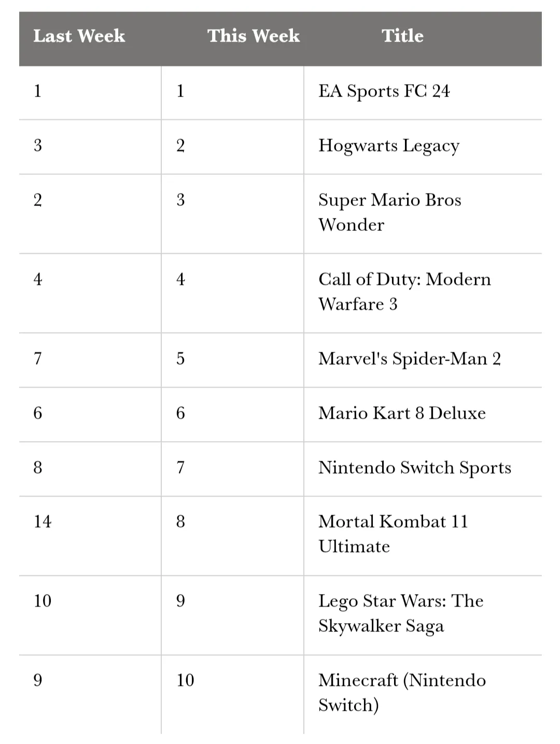Click the Nintendo Switch Sports title
Image resolution: width=560 pixels, height=744 pixels.
click(414, 468)
